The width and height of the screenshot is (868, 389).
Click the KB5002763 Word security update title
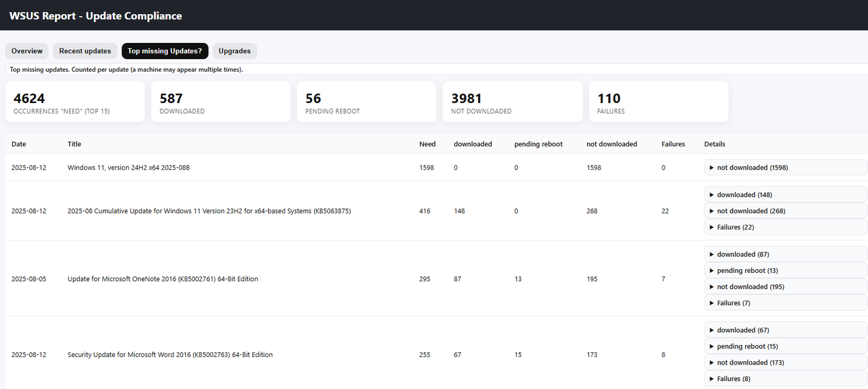[x=170, y=355]
